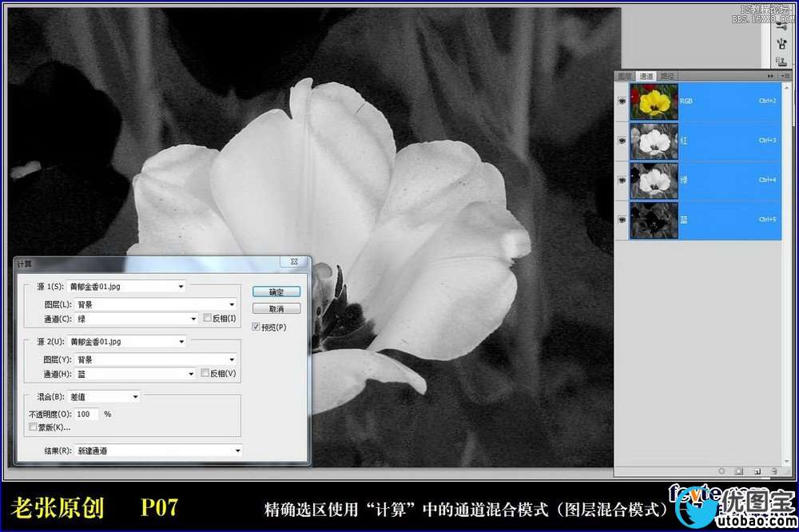Click the load channel as selection icon
Image resolution: width=799 pixels, height=532 pixels.
click(721, 471)
